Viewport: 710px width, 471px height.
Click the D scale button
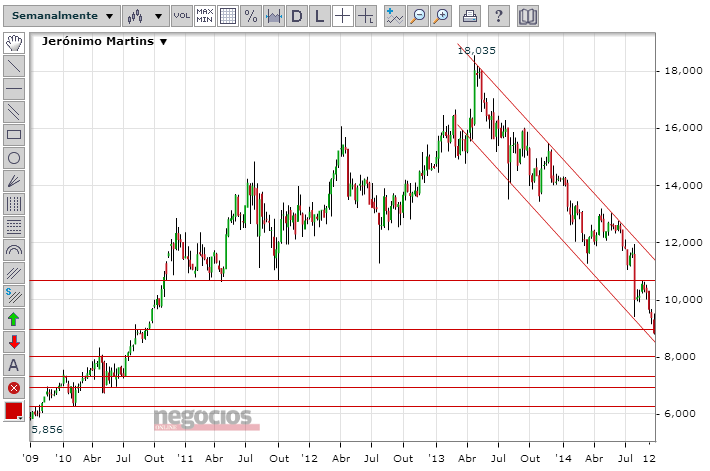[297, 16]
